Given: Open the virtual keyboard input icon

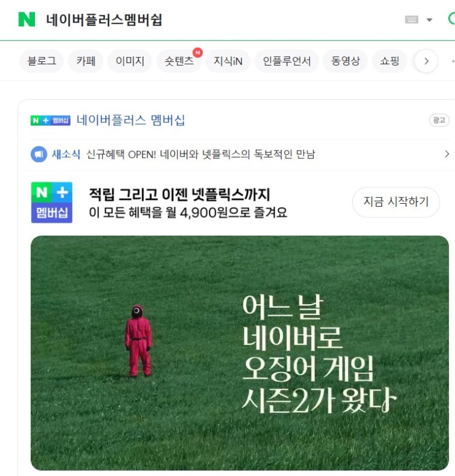Looking at the screenshot, I should [x=412, y=20].
